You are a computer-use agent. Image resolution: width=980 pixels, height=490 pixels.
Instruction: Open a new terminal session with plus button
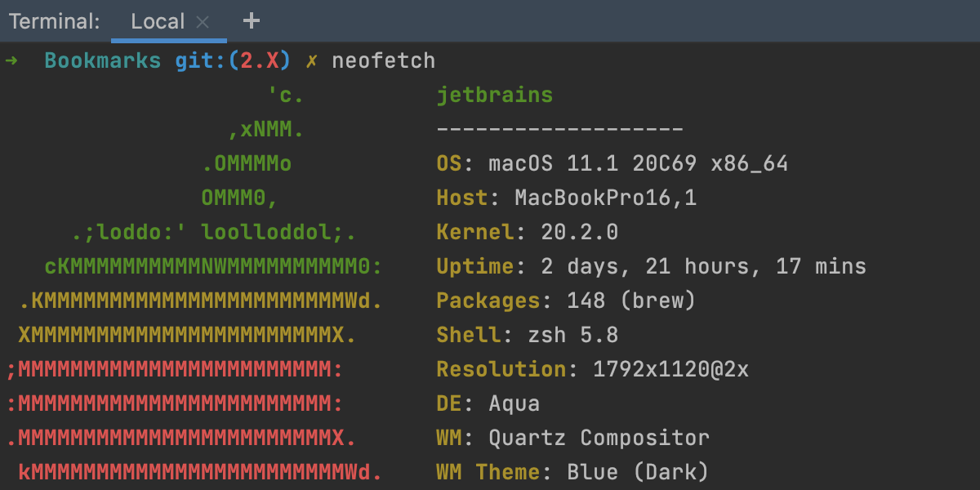(252, 21)
